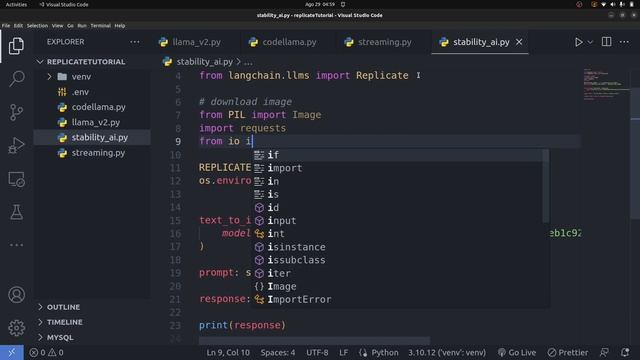The image size is (640, 360).
Task: Run the Python file with play button
Action: point(578,42)
